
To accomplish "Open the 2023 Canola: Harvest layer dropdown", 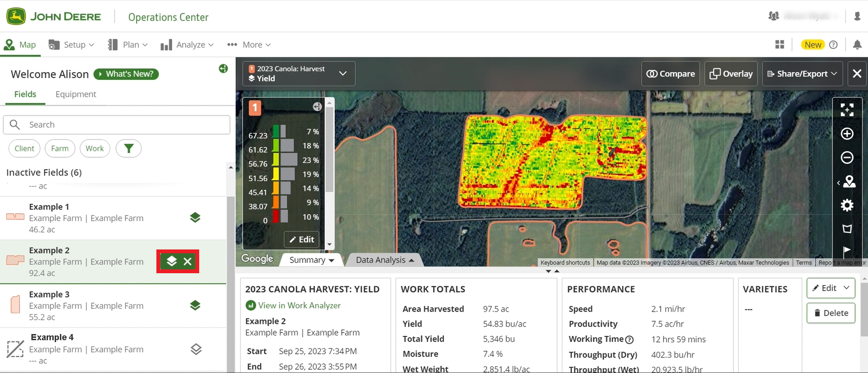I will (299, 74).
